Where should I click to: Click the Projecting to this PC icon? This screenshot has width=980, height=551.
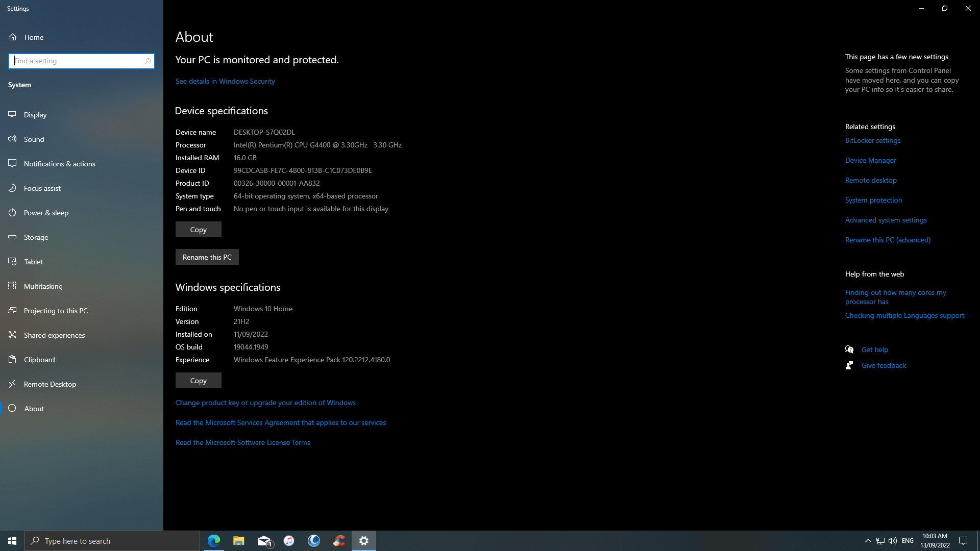12,310
